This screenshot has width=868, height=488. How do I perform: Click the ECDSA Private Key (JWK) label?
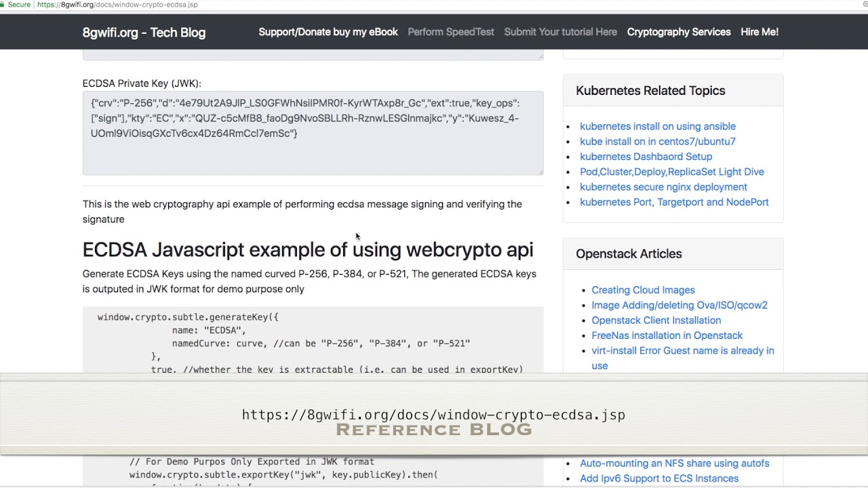click(142, 83)
